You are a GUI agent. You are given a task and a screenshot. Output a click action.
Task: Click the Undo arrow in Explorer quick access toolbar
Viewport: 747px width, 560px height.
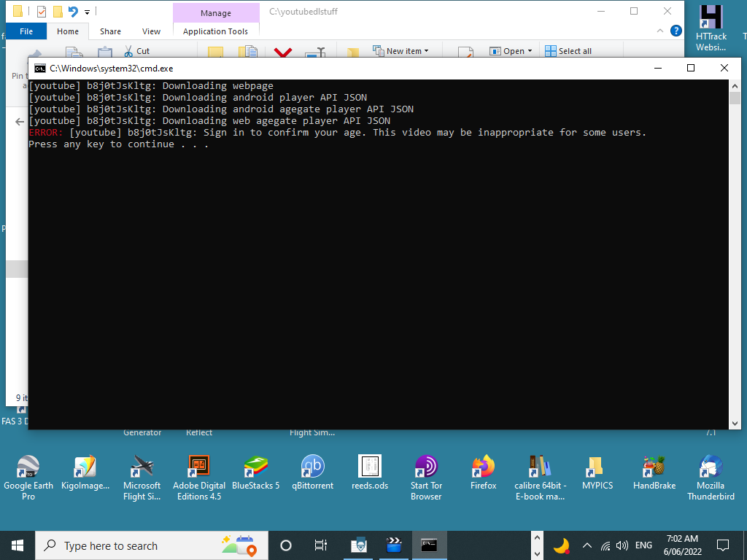(73, 12)
